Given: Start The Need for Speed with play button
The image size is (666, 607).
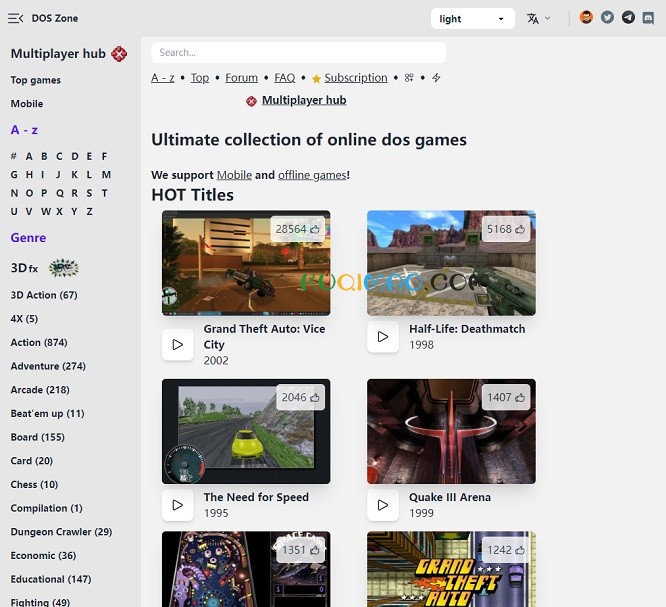Looking at the screenshot, I should point(178,505).
